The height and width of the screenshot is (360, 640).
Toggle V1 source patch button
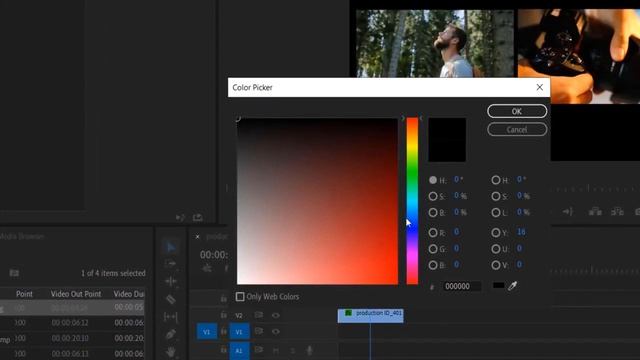point(207,332)
